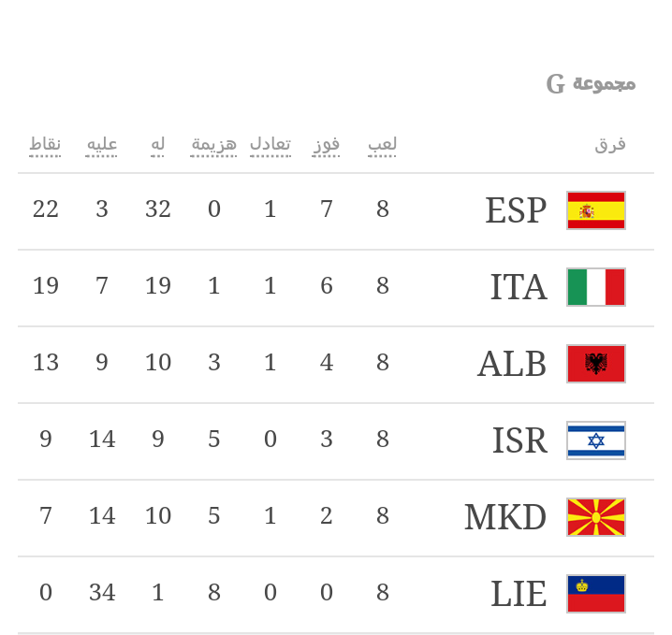Click the Albania flag icon

tap(596, 364)
